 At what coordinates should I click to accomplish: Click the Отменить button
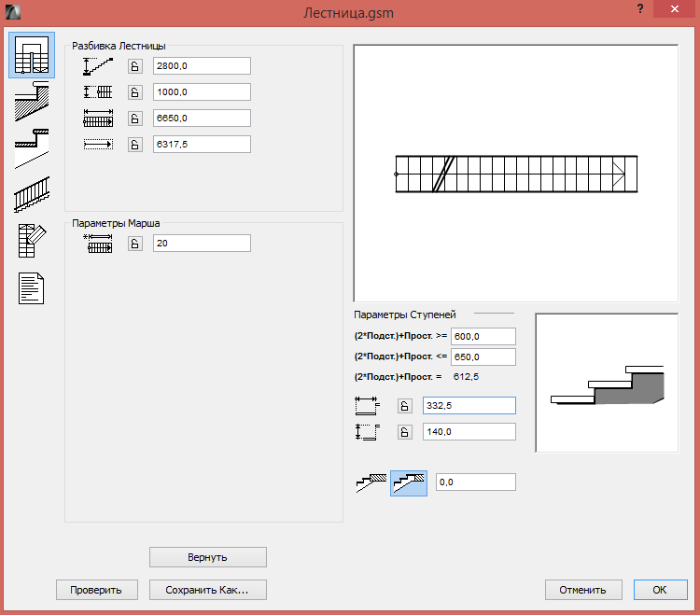pos(583,590)
